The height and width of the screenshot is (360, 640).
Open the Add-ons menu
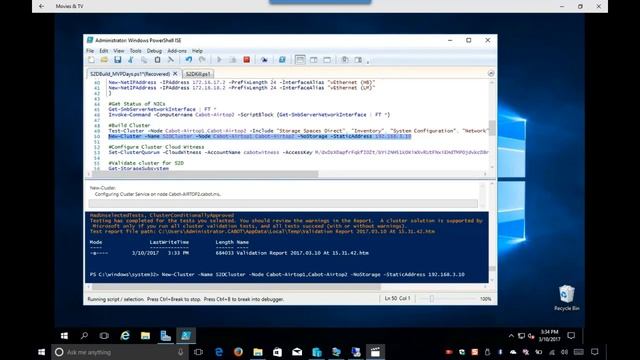tap(177, 51)
